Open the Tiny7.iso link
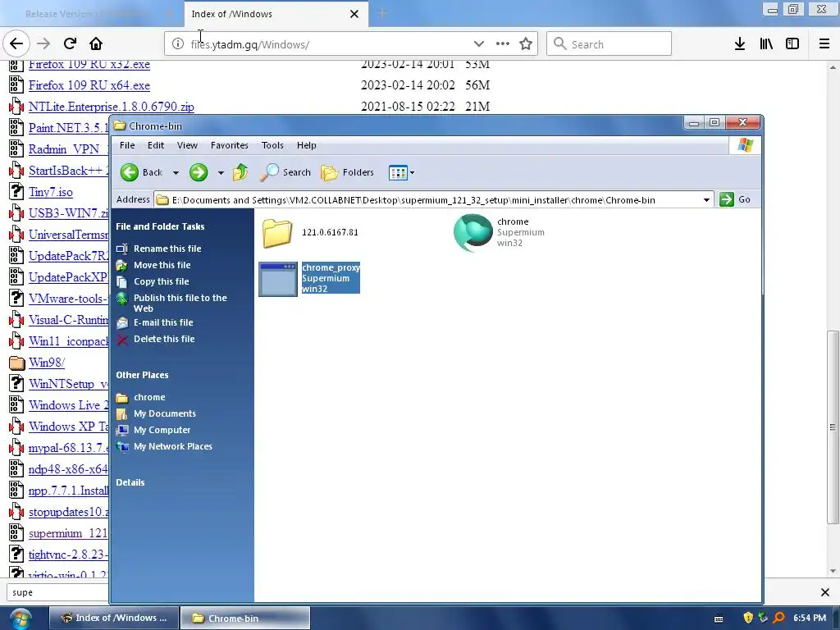Screen dimensions: 840x630 (x=51, y=192)
